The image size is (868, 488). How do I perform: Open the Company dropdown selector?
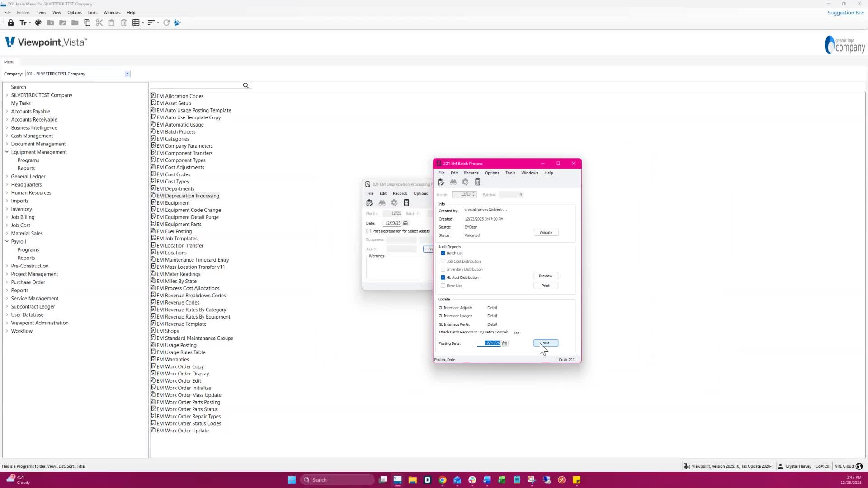tap(127, 74)
